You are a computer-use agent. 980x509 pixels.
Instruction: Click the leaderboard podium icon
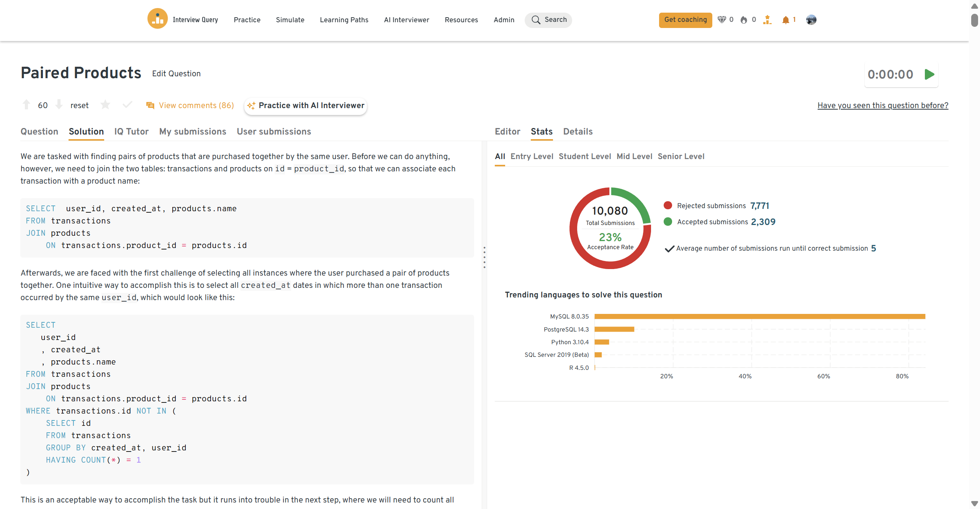tap(767, 20)
